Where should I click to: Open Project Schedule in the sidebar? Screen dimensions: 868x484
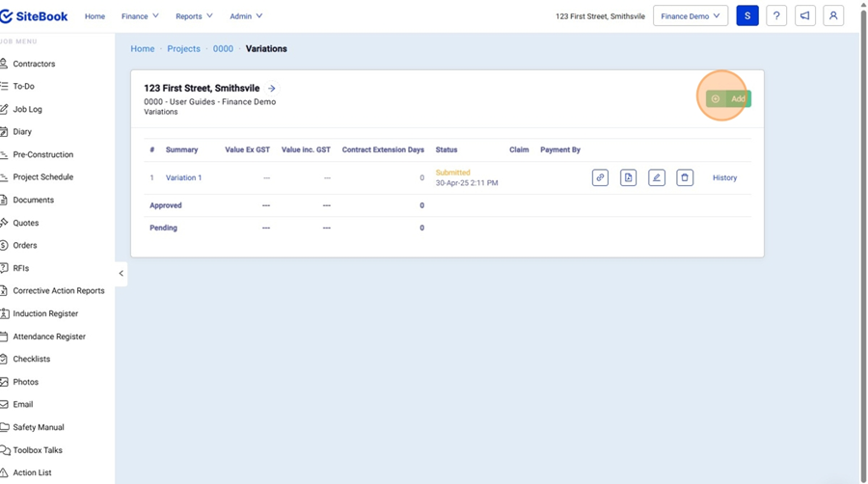click(x=42, y=177)
